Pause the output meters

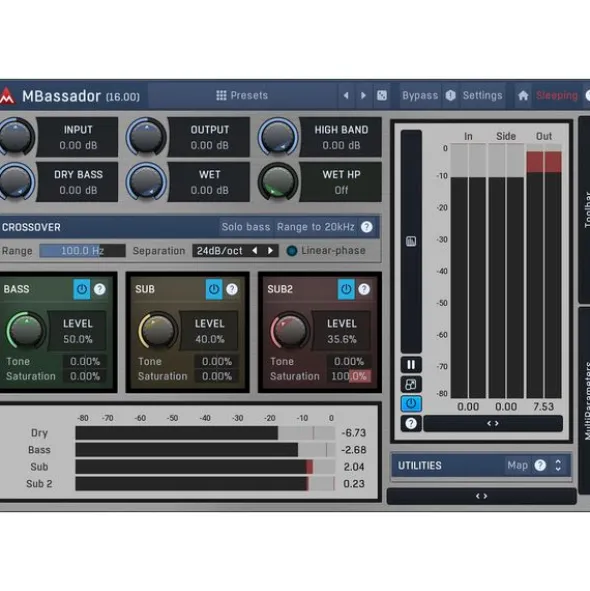click(411, 364)
